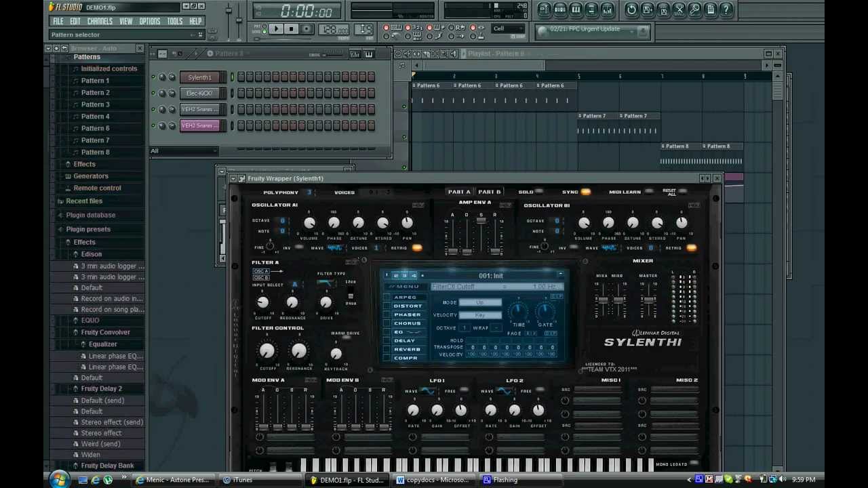Screen dimensions: 868x488
Task: Click the tempo display field
Action: pyautogui.click(x=333, y=30)
